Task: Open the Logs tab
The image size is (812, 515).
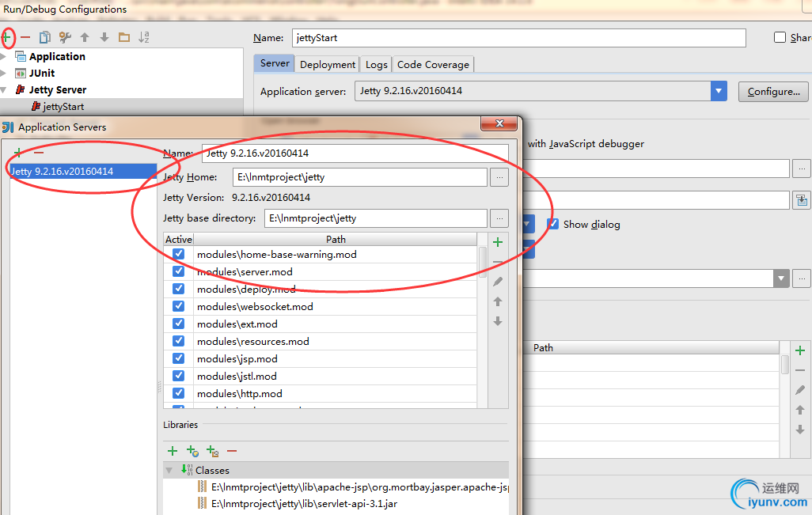Action: [x=377, y=65]
